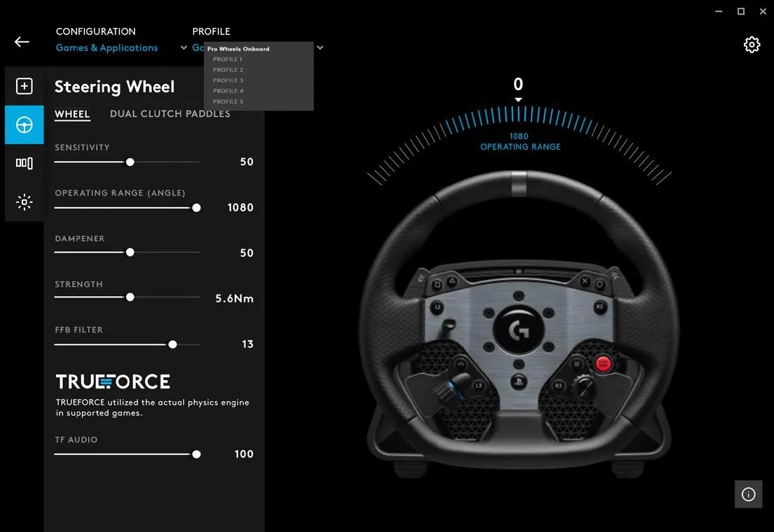Collapse the Profile dropdown chevron
The height and width of the screenshot is (532, 774).
(320, 48)
